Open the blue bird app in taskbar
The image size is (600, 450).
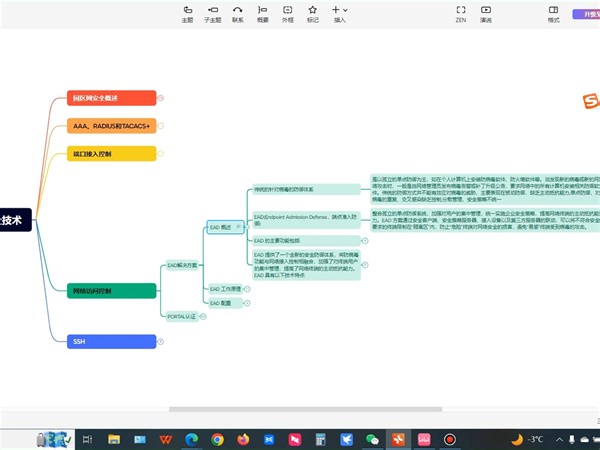[x=346, y=439]
